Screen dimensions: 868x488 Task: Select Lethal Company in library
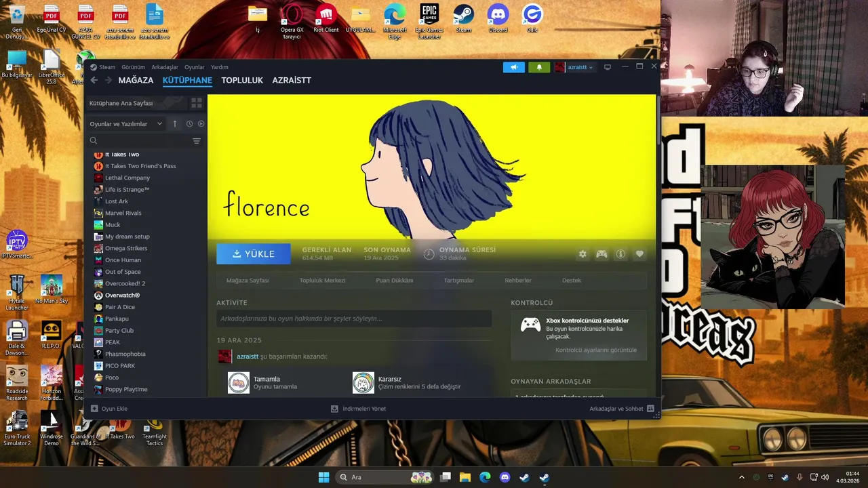(127, 178)
